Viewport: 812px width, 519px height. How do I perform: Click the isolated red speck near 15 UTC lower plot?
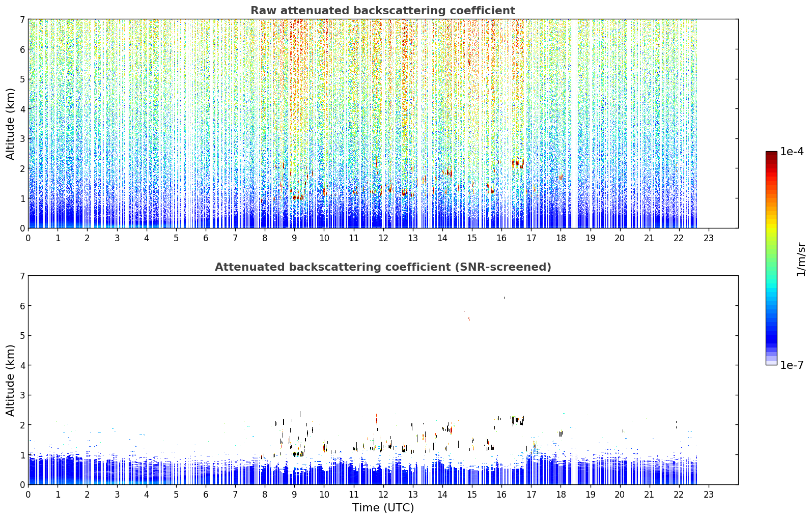pos(469,319)
